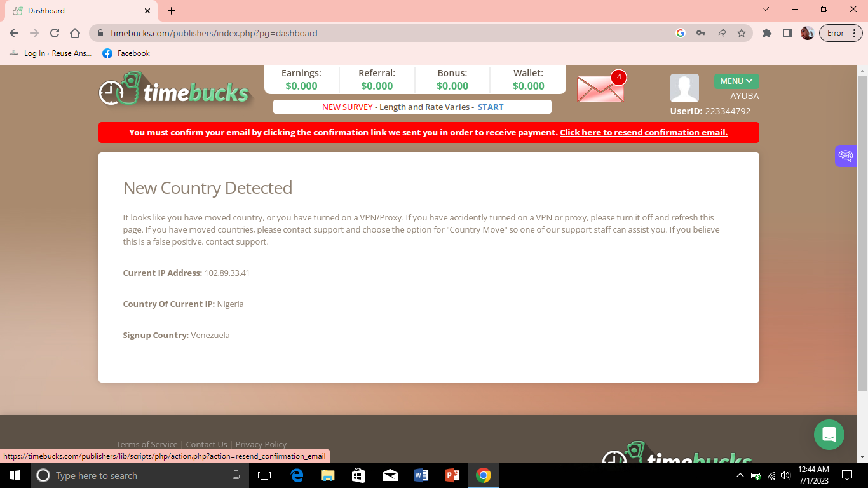This screenshot has height=488, width=868.
Task: Click the taskbar clock and date
Action: [x=813, y=475]
